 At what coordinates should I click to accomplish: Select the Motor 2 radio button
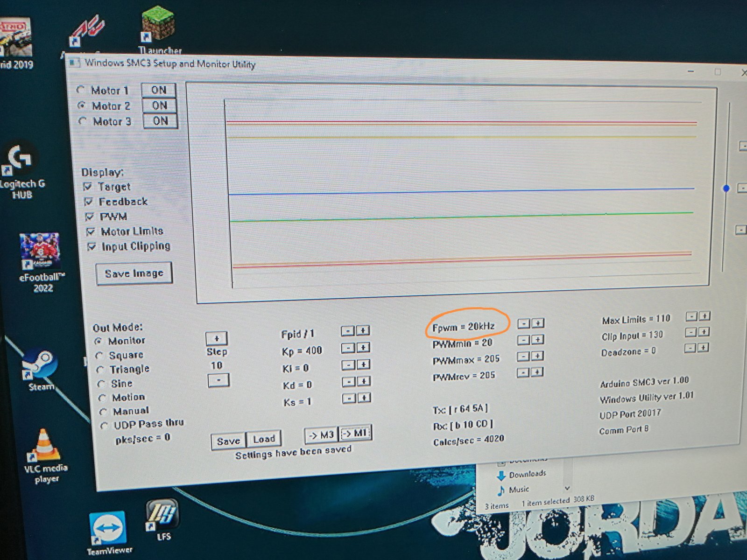82,105
